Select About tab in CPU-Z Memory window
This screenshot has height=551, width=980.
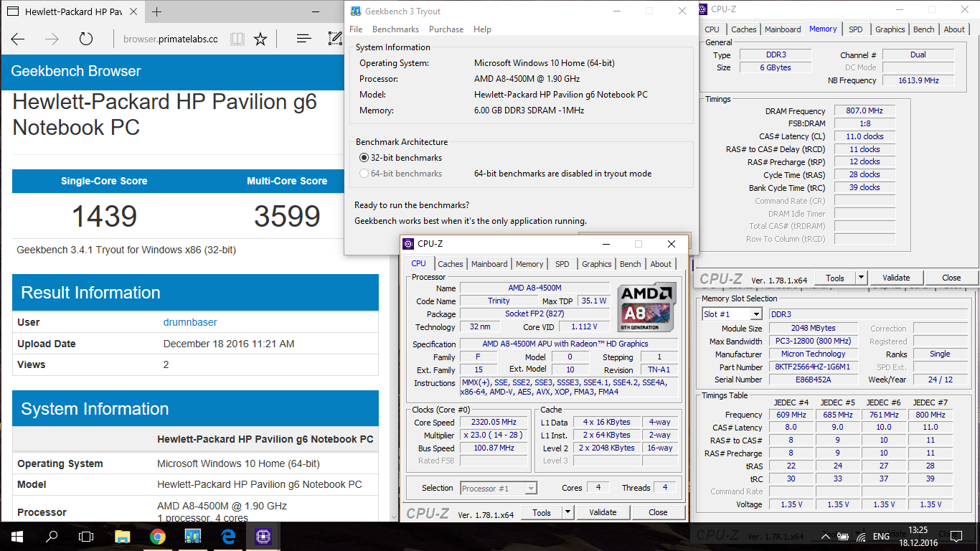tap(954, 29)
